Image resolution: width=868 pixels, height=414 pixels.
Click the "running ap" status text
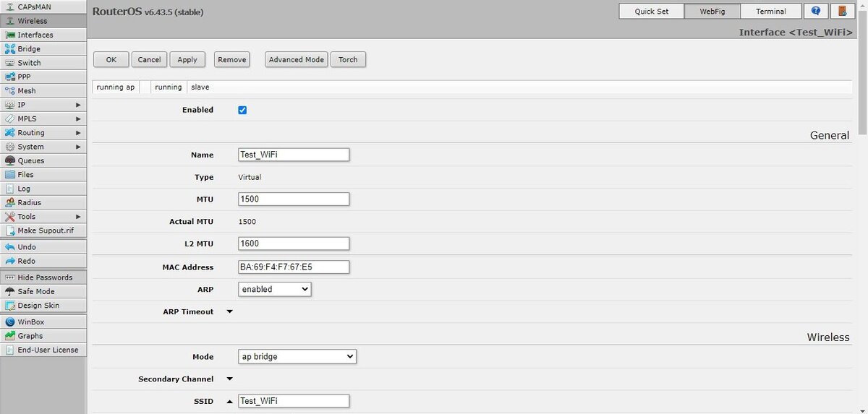pos(116,87)
